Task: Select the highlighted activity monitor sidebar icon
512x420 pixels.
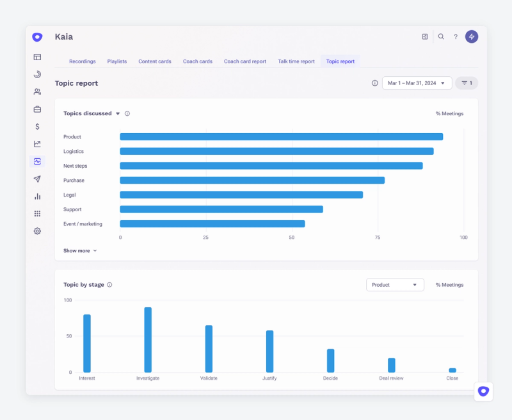Action: [37, 161]
